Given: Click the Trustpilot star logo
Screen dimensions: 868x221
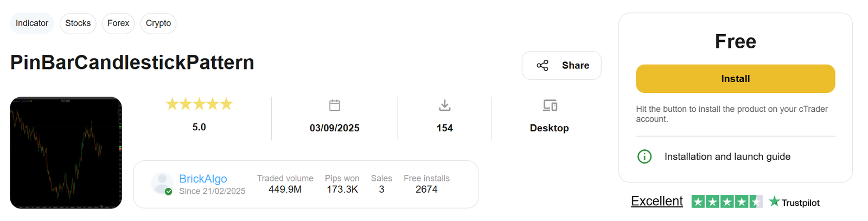Looking at the screenshot, I should (774, 202).
